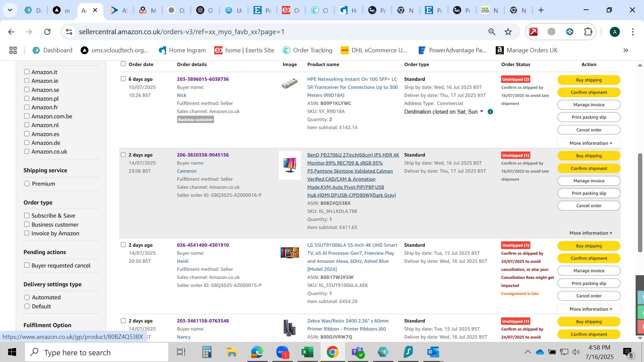Tick the Amazon.fr marketplace checkbox
This screenshot has height=362, width=644.
point(27,107)
